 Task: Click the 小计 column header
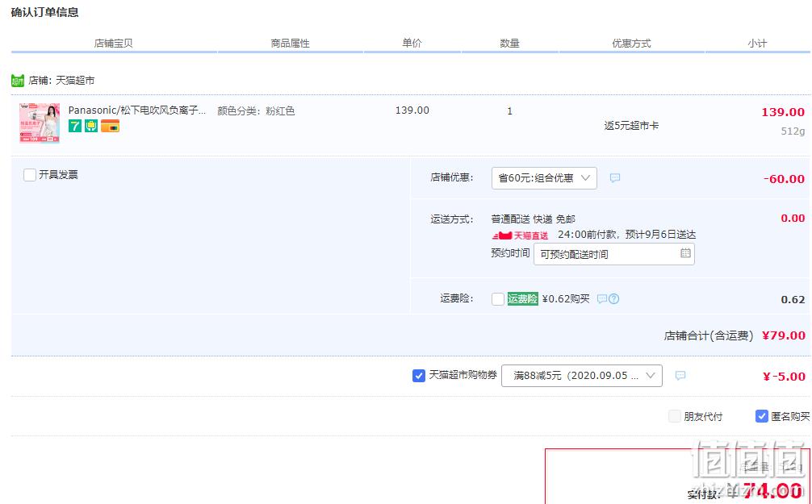(757, 44)
